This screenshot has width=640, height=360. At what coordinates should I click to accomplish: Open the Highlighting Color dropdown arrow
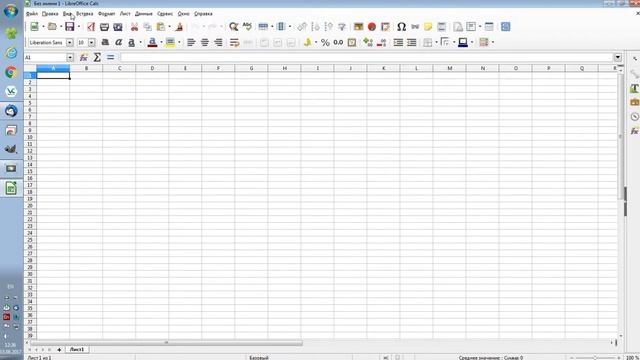click(x=179, y=42)
